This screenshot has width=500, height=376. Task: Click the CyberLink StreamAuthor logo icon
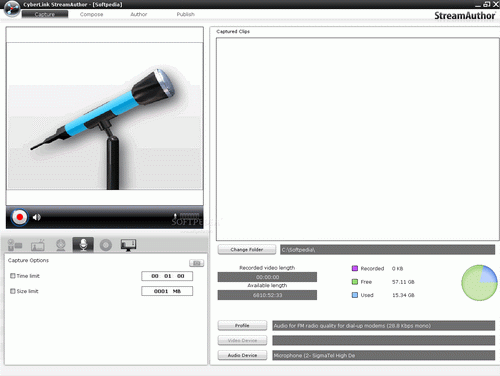point(12,8)
